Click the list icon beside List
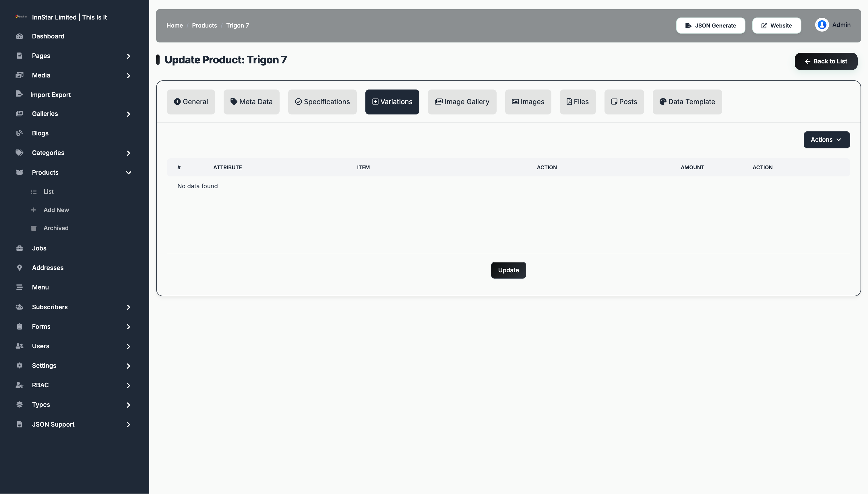 (x=34, y=192)
